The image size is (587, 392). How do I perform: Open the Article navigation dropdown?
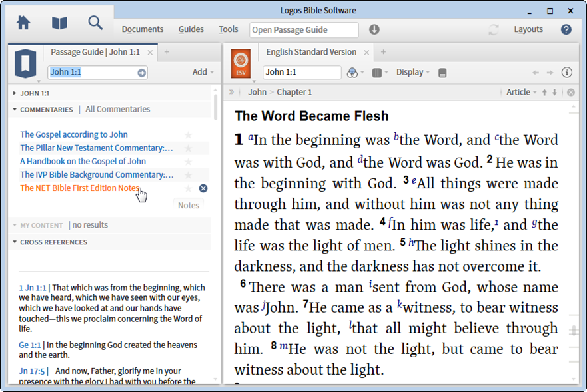tap(521, 92)
